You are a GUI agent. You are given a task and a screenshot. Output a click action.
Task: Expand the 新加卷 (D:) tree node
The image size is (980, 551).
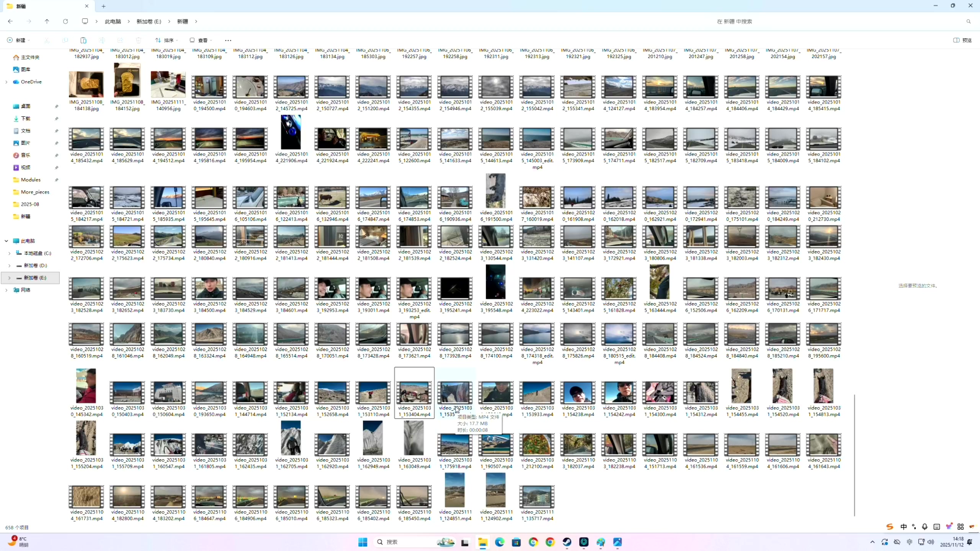(10, 265)
